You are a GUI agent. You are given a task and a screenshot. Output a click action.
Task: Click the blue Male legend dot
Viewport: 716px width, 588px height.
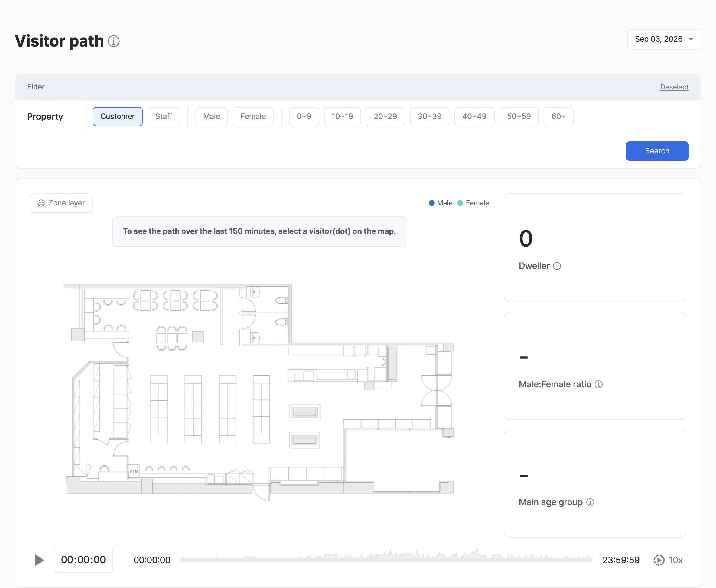pos(432,203)
